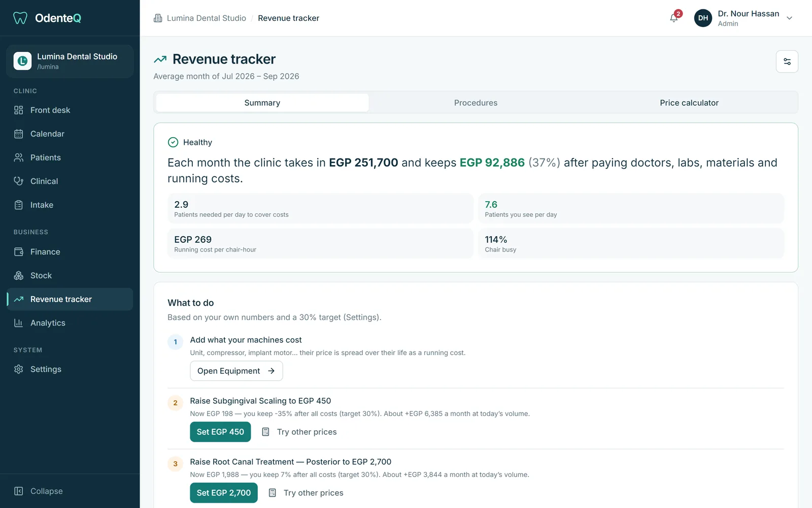
Task: Click the 114% chair busy card
Action: coord(631,243)
